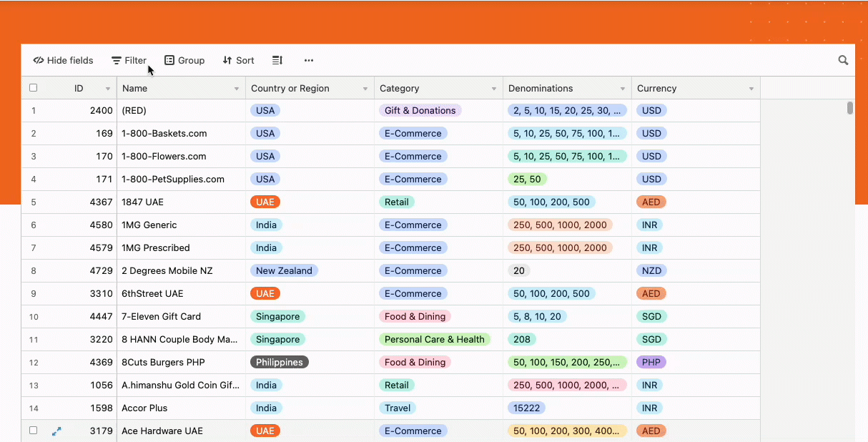This screenshot has width=868, height=442.
Task: Select the 1MG Prescribed name cell
Action: click(x=181, y=248)
